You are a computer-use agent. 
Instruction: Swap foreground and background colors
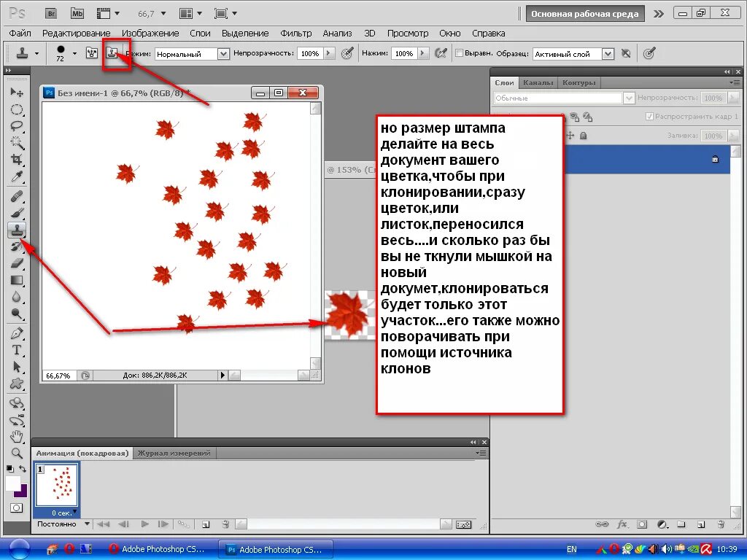coord(23,469)
